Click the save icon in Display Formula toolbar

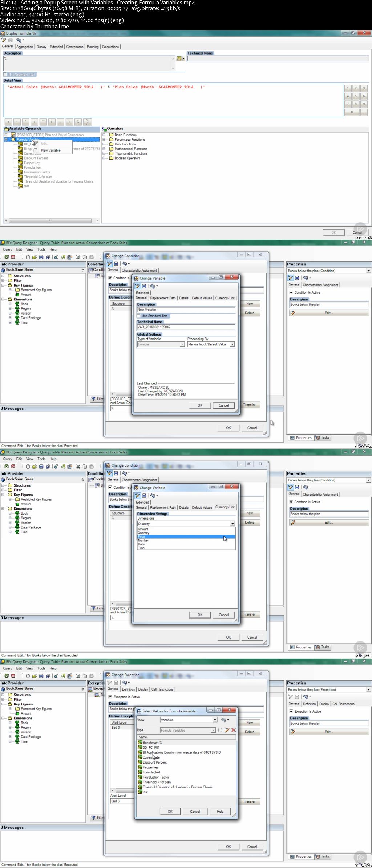pos(10,40)
